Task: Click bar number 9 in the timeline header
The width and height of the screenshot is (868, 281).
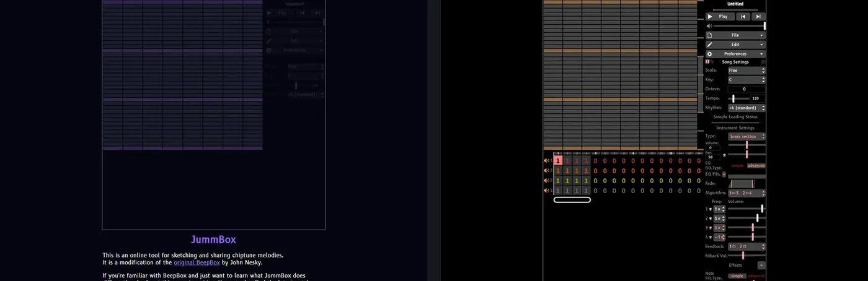Action: click(x=634, y=153)
